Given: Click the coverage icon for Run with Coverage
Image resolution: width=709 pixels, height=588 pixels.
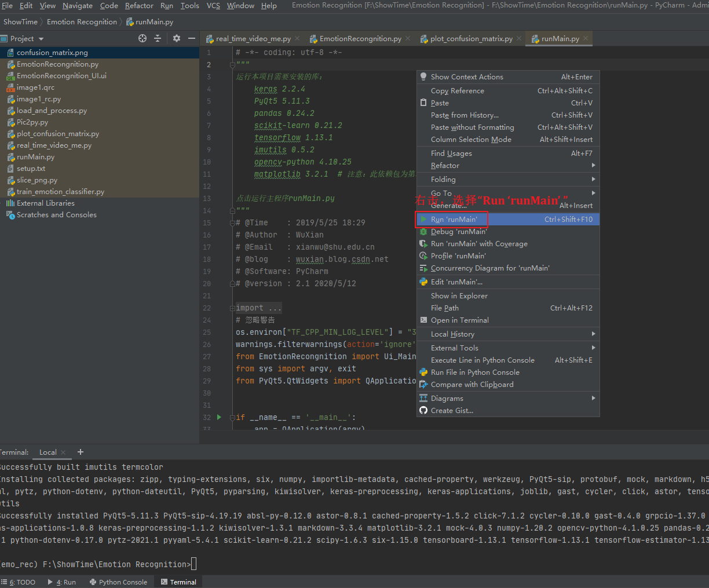Looking at the screenshot, I should (423, 244).
